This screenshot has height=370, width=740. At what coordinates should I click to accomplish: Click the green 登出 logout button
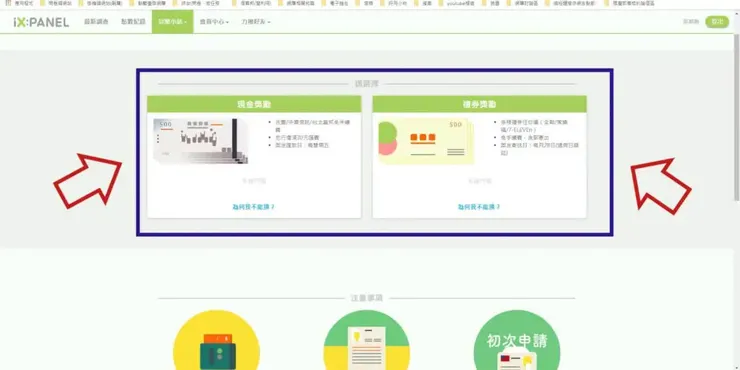tap(717, 22)
